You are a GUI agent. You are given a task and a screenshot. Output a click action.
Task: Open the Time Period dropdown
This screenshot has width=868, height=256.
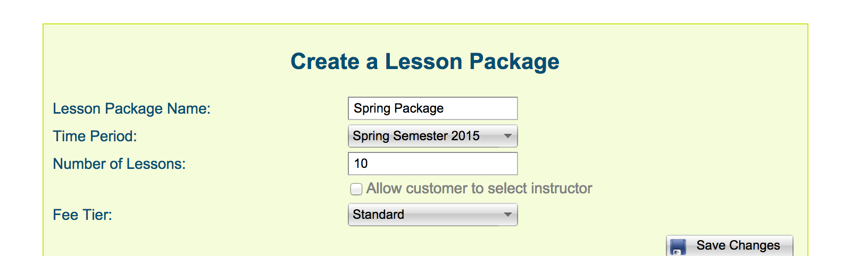click(432, 136)
